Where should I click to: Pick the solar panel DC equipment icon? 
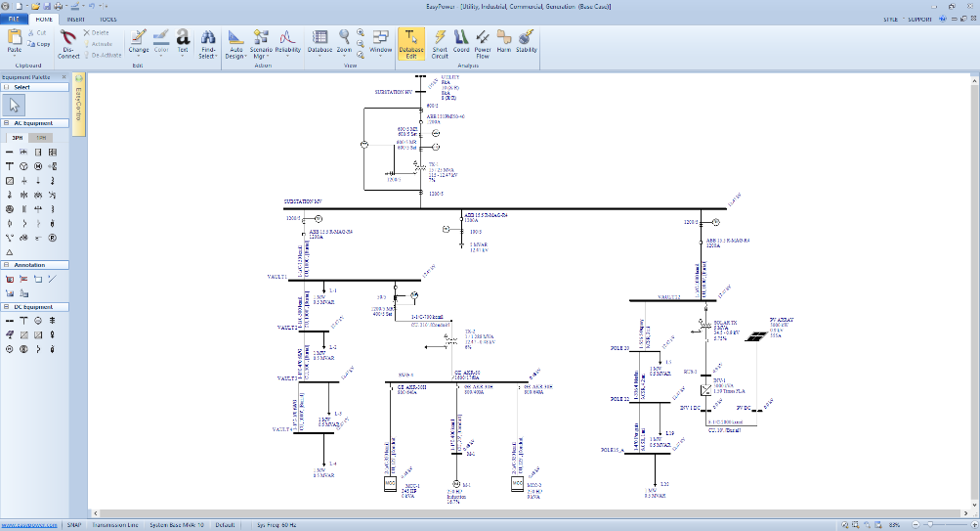coord(10,335)
